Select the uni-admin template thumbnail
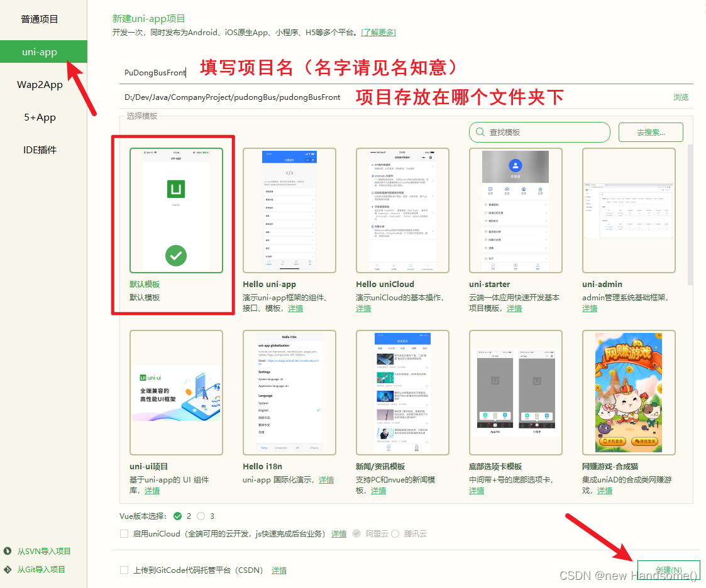The image size is (706, 588). 629,210
